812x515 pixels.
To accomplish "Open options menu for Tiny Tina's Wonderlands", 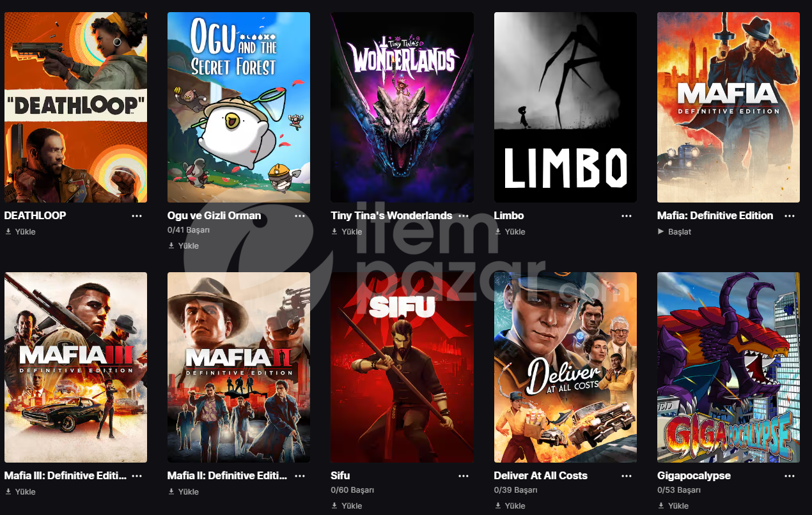I will (x=464, y=216).
